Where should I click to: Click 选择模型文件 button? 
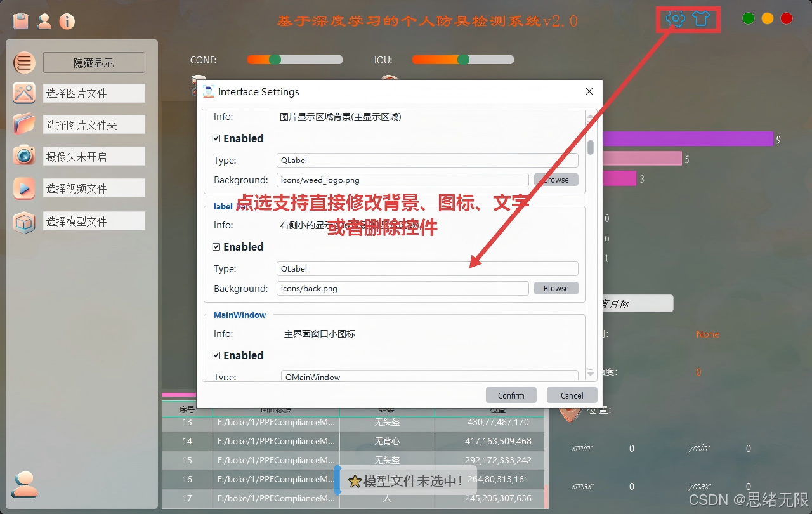coord(94,221)
